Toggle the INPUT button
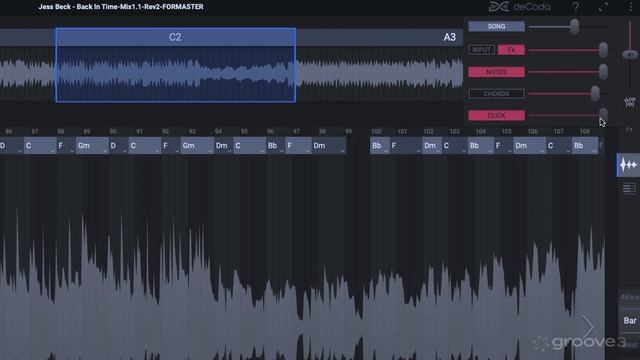640x360 pixels. tap(482, 50)
